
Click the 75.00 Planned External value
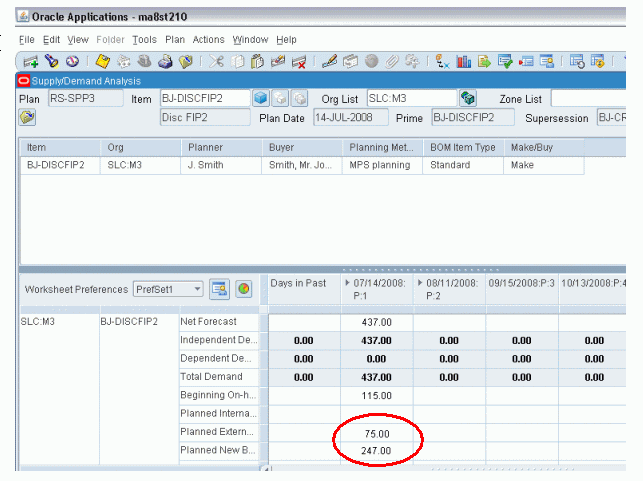click(377, 434)
